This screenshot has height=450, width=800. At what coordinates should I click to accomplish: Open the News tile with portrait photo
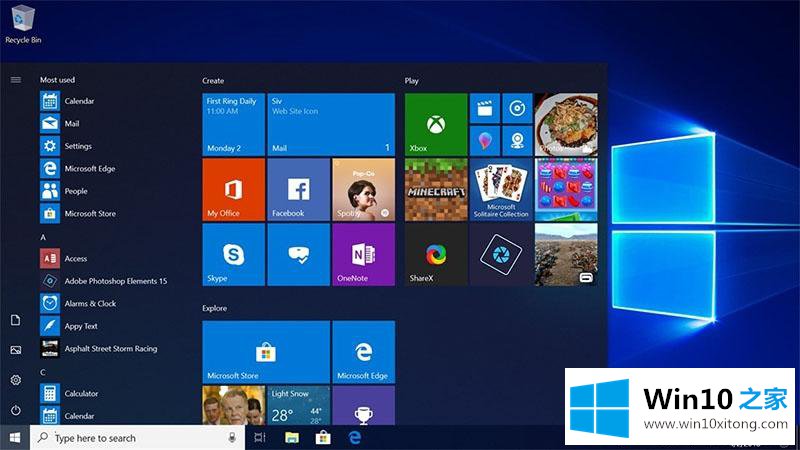(234, 406)
